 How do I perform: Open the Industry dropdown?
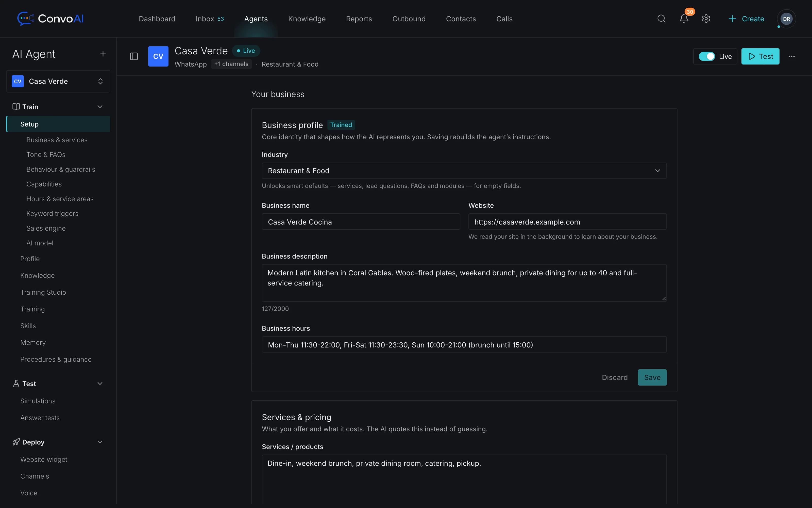click(x=464, y=171)
